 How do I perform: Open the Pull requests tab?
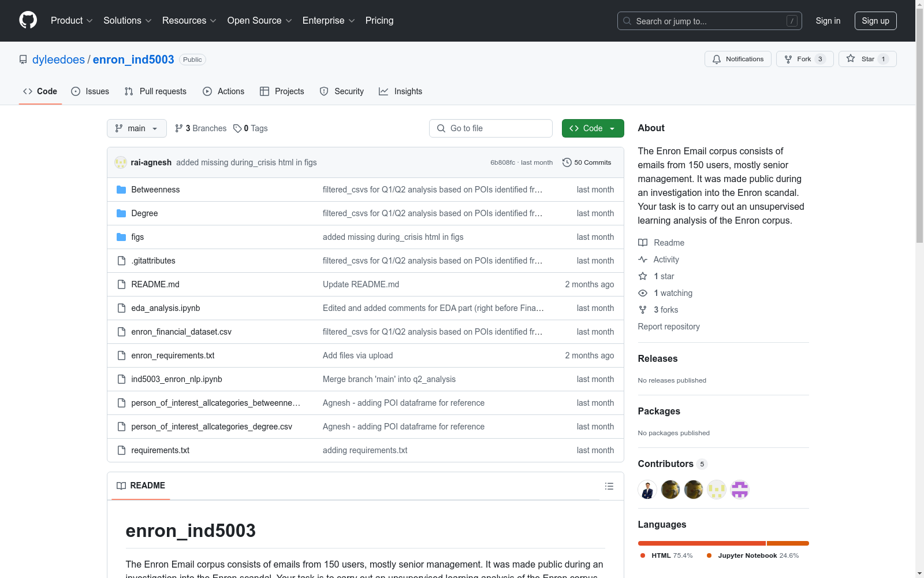click(155, 91)
